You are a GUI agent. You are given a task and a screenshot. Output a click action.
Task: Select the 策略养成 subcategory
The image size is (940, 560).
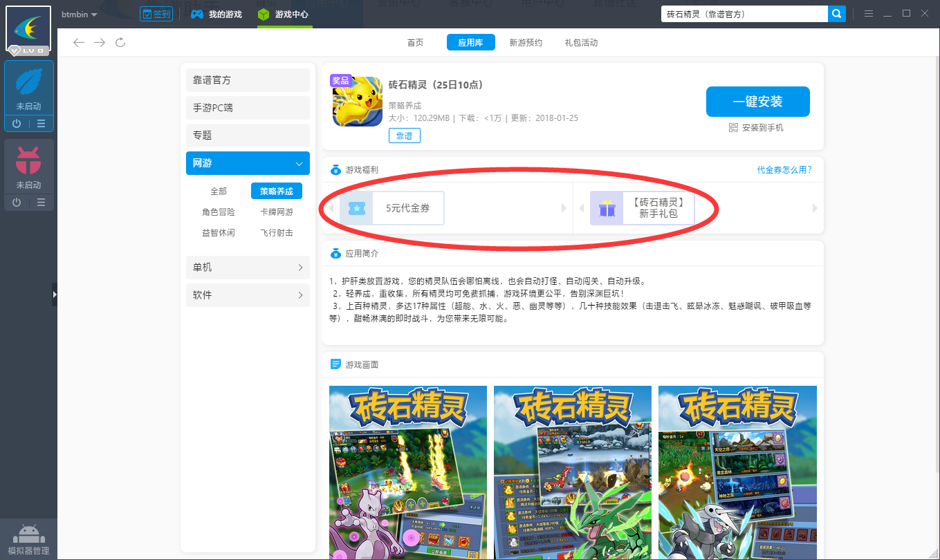(x=277, y=192)
